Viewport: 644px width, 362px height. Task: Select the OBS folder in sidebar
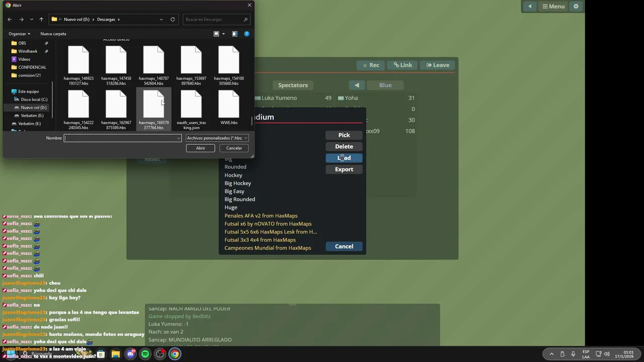(x=22, y=43)
